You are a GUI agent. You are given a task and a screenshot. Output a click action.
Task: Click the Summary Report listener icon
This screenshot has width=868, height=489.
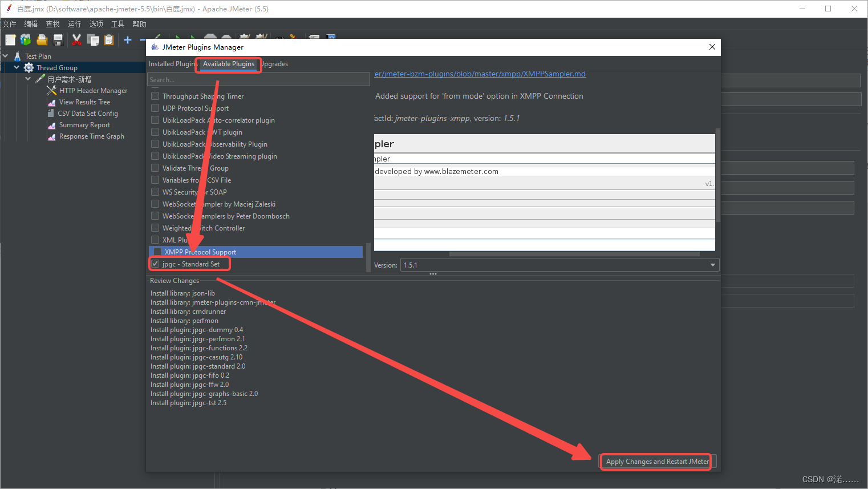coord(52,125)
